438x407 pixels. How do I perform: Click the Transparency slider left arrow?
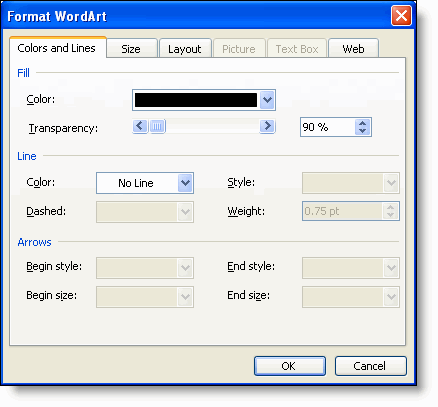click(x=140, y=126)
